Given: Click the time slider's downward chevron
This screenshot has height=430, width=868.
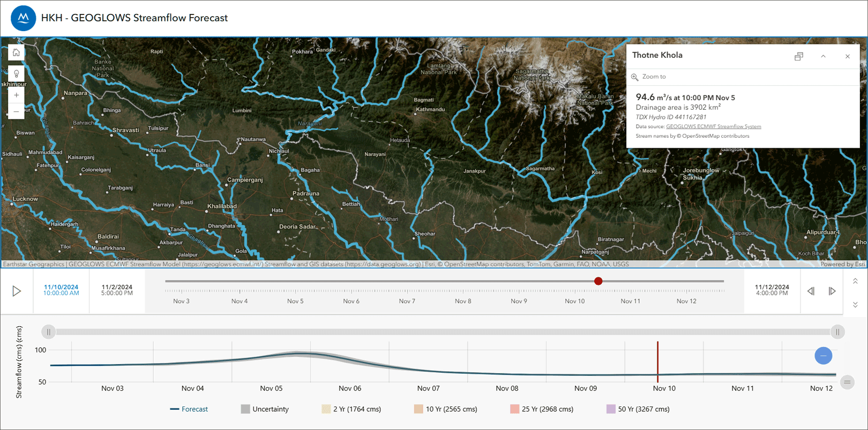Looking at the screenshot, I should click(855, 305).
